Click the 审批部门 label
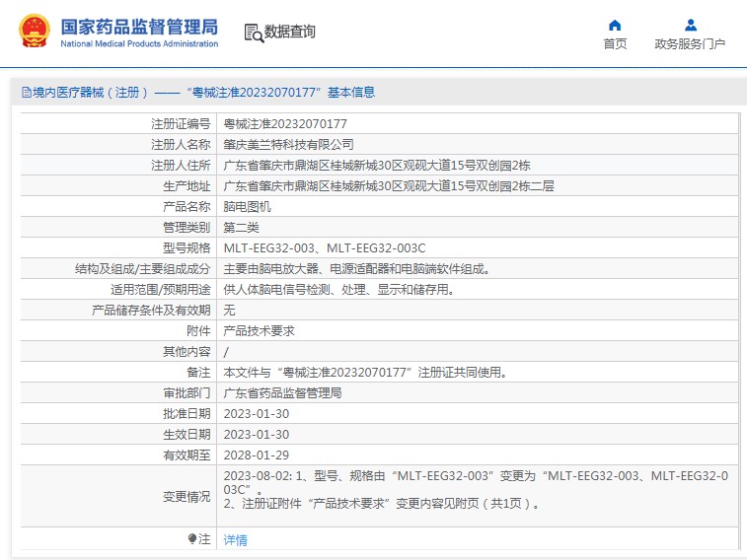 187,393
